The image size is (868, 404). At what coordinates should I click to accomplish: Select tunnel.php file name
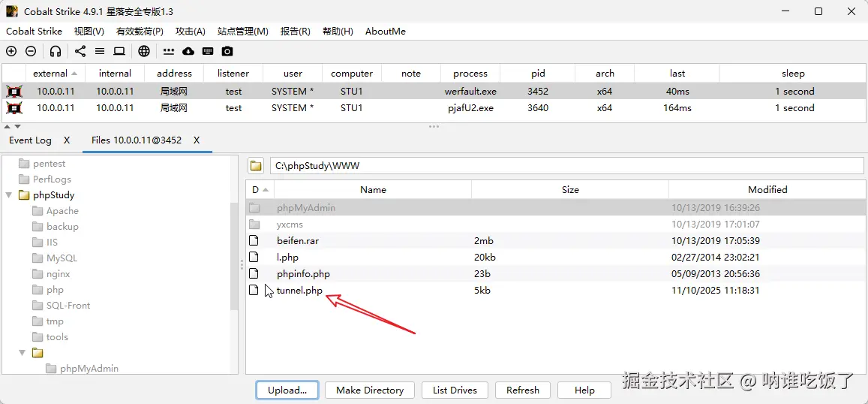tap(299, 291)
